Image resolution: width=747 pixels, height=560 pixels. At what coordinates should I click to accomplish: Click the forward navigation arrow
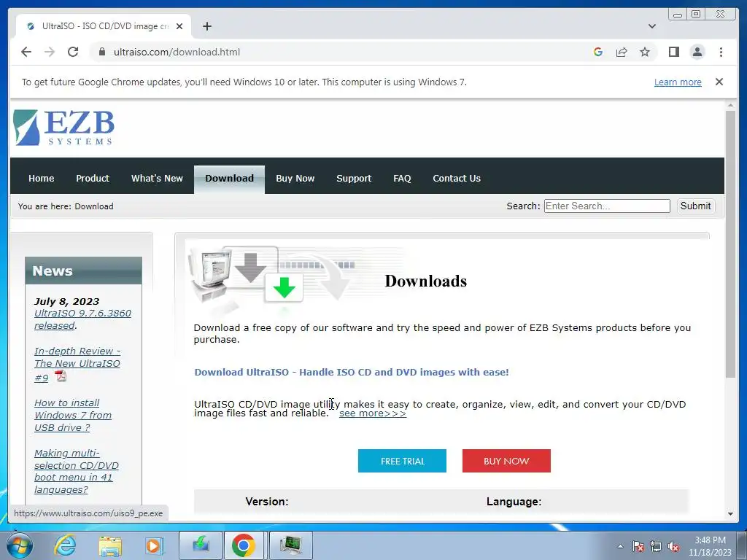coord(50,52)
